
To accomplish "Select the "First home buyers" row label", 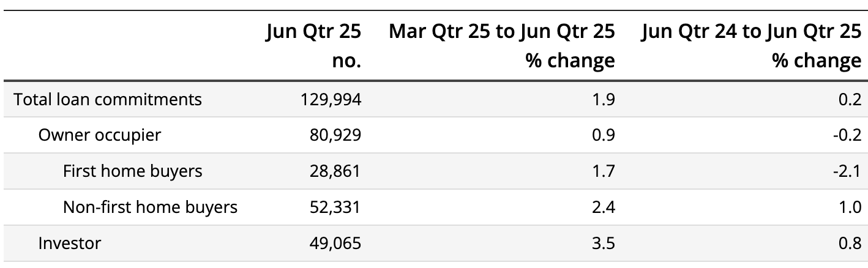I will click(132, 171).
